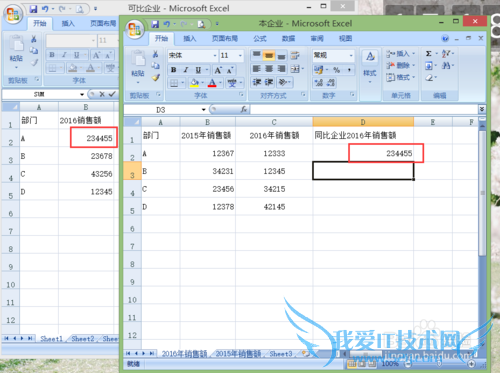The width and height of the screenshot is (500, 373).
Task: Toggle middle align in 本企业 alignment group
Action: (x=269, y=55)
